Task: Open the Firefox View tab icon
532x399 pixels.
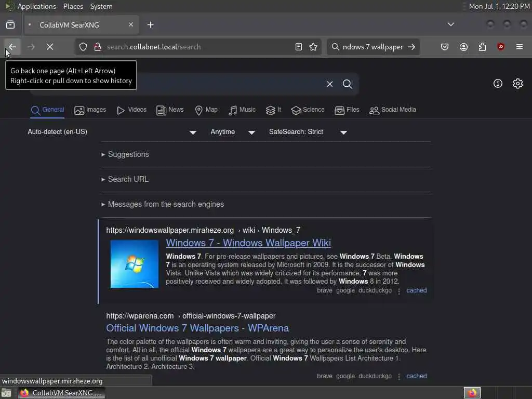Action: 10,25
